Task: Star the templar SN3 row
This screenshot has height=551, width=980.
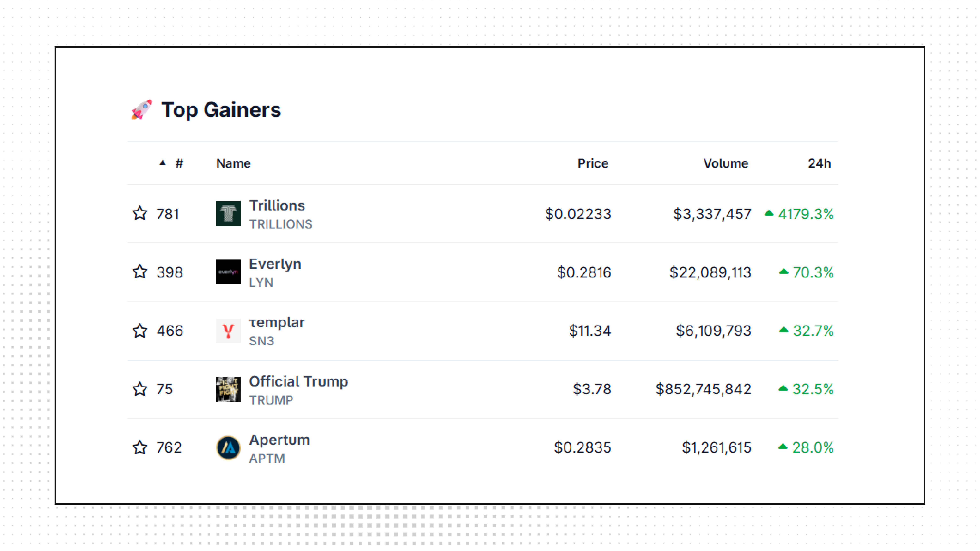Action: click(140, 330)
